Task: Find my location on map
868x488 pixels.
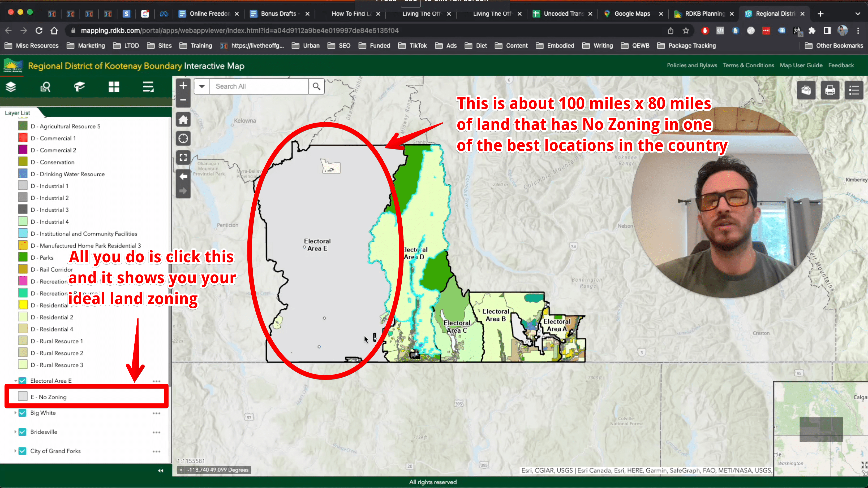Action: click(x=183, y=138)
